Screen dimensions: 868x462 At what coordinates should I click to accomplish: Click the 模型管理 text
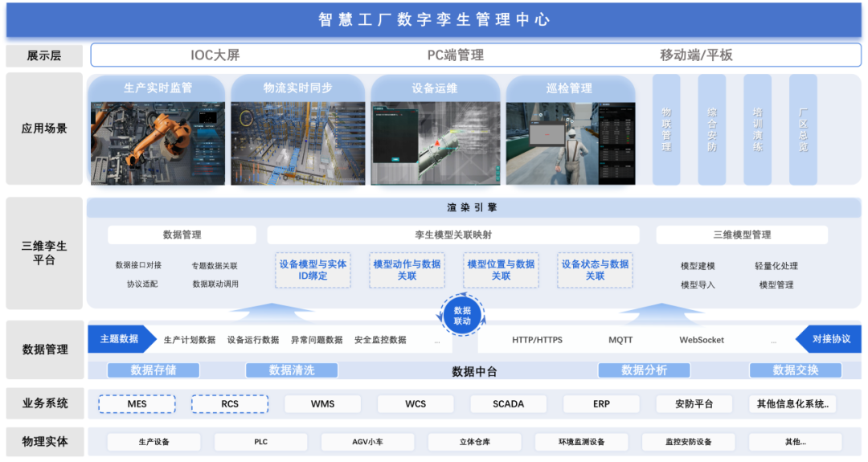click(x=776, y=285)
